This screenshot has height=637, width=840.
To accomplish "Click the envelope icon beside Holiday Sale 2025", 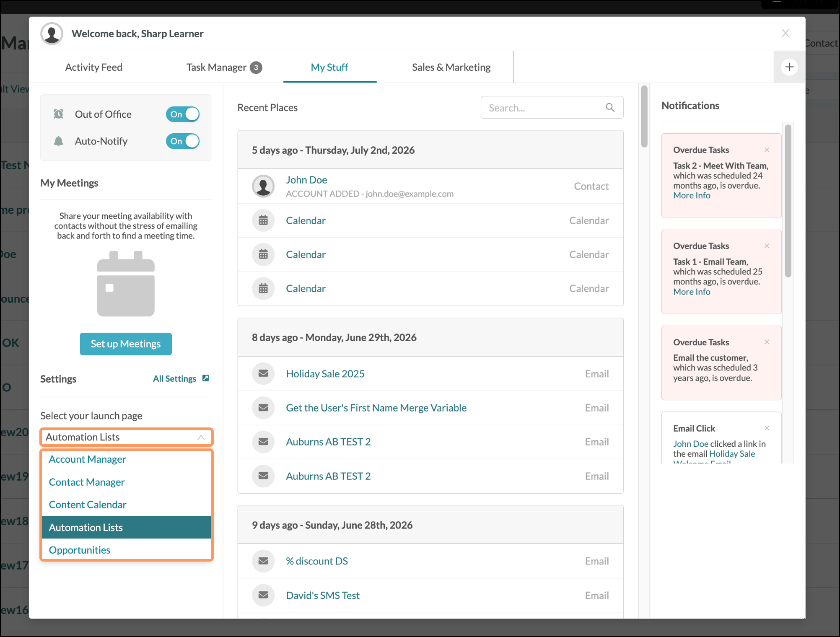I will (263, 373).
